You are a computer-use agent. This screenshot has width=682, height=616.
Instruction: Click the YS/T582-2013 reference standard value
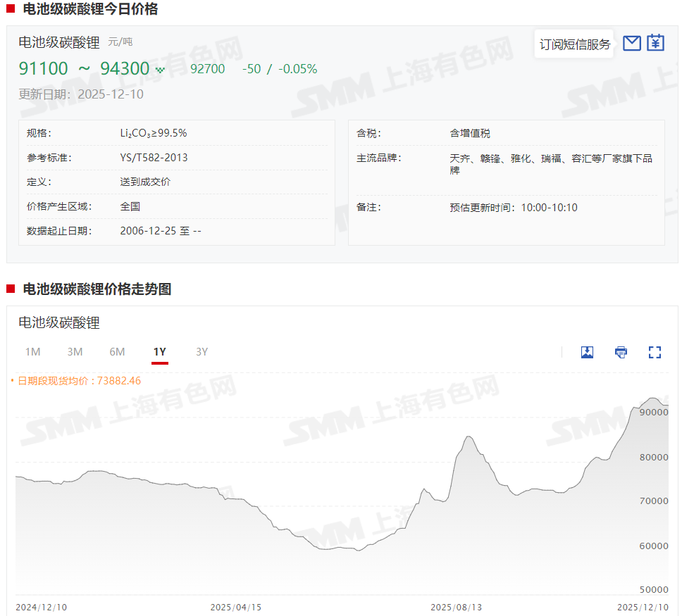[154, 158]
